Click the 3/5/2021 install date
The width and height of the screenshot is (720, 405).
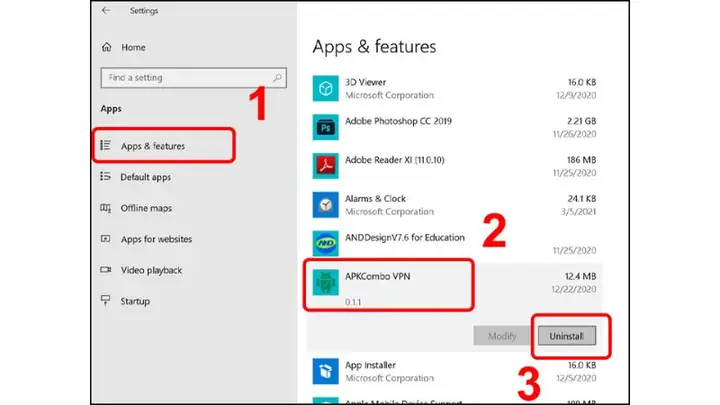click(x=578, y=212)
